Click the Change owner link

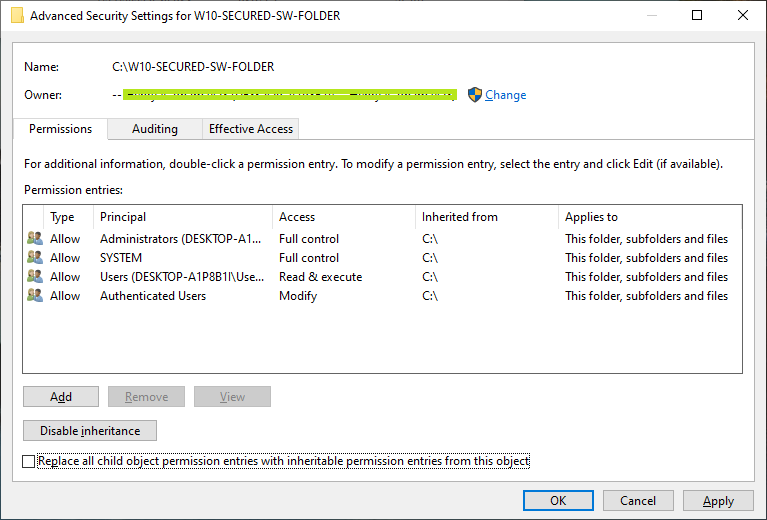[x=505, y=95]
